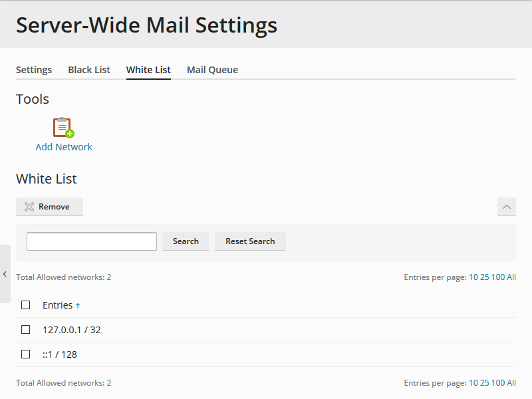Click the ascending sort arrow beside Entries
This screenshot has width=532, height=399.
[78, 306]
